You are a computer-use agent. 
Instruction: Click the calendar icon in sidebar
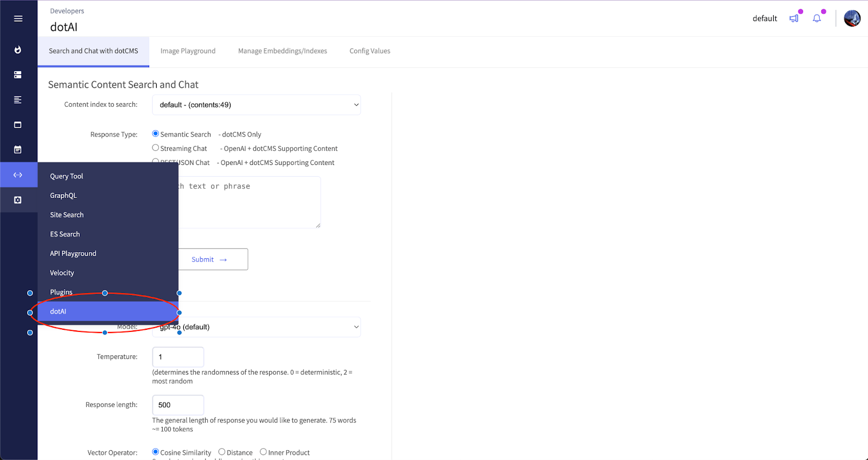(18, 150)
